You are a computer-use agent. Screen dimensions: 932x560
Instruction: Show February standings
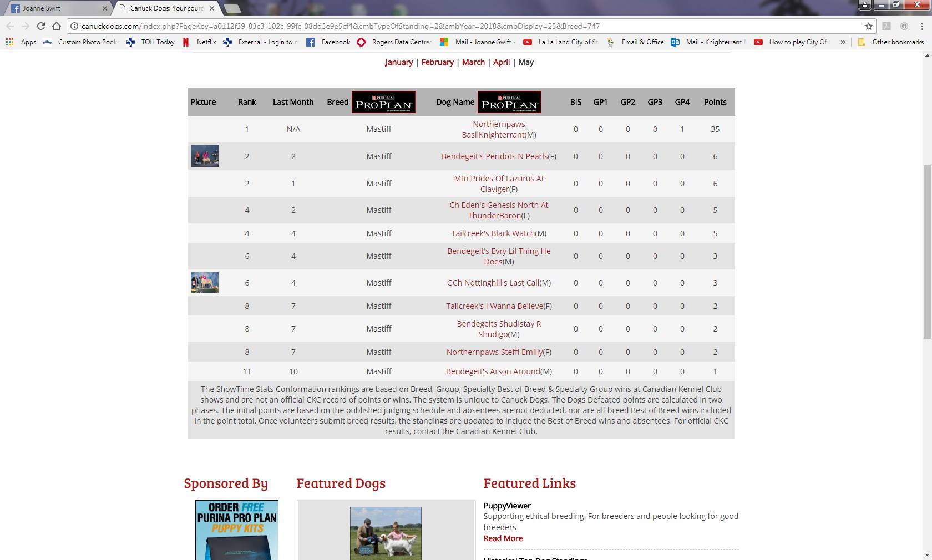click(x=437, y=62)
